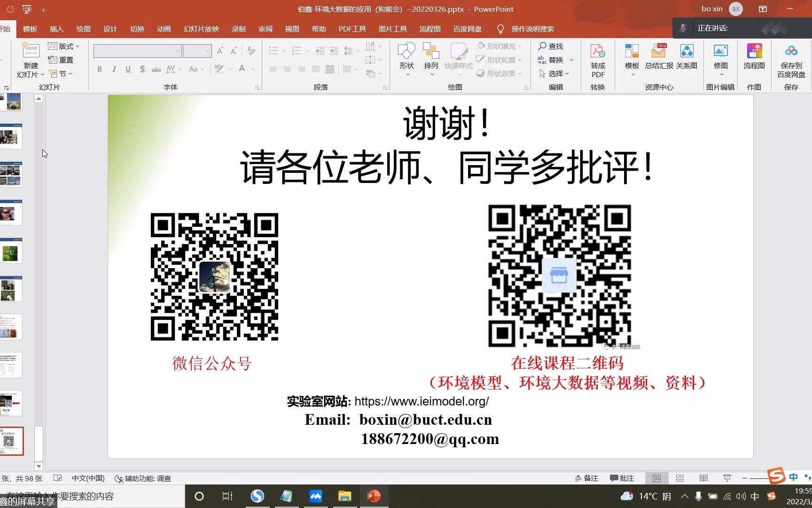This screenshot has height=508, width=812.
Task: Open the Quick Styles (快速样式) gallery
Action: (x=458, y=56)
